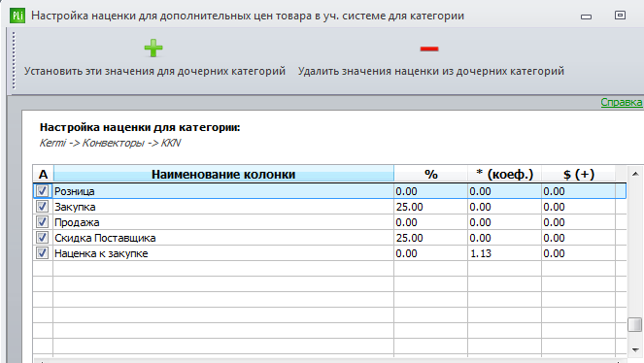
Task: Click the red minus remove markup icon
Action: [x=429, y=49]
